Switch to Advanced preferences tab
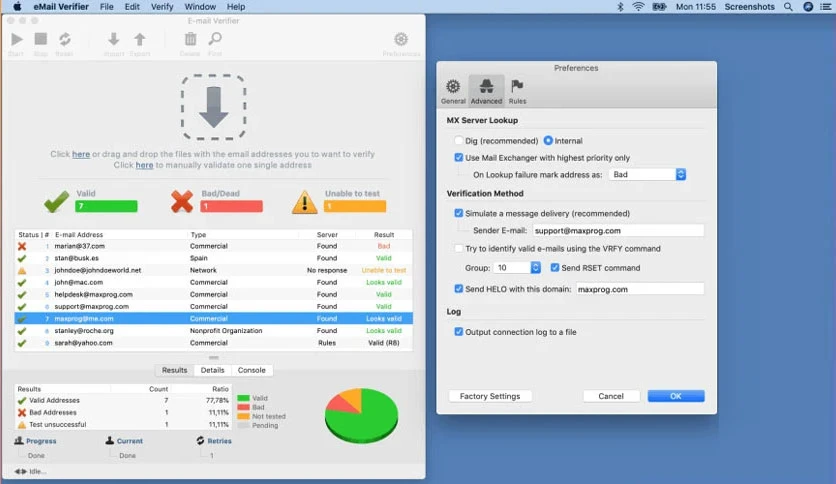 point(486,91)
